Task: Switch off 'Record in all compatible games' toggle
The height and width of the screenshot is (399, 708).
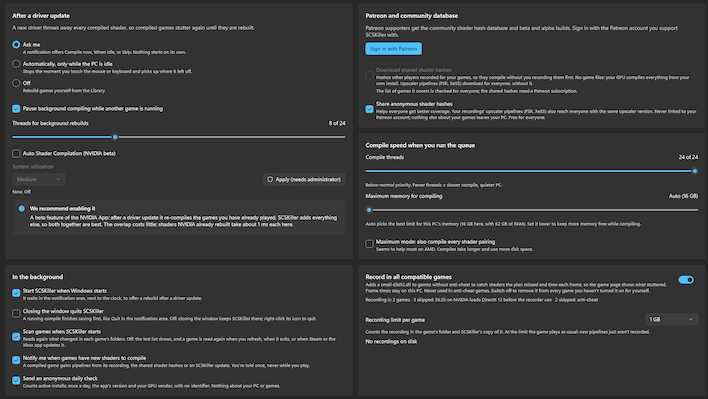Action: point(686,280)
